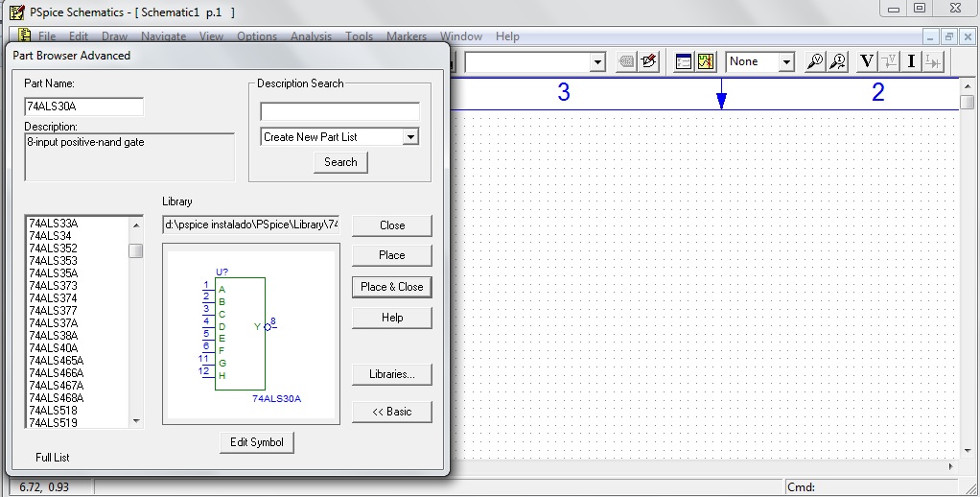Click into the Part Name field
Image resolution: width=980 pixels, height=497 pixels.
click(84, 106)
